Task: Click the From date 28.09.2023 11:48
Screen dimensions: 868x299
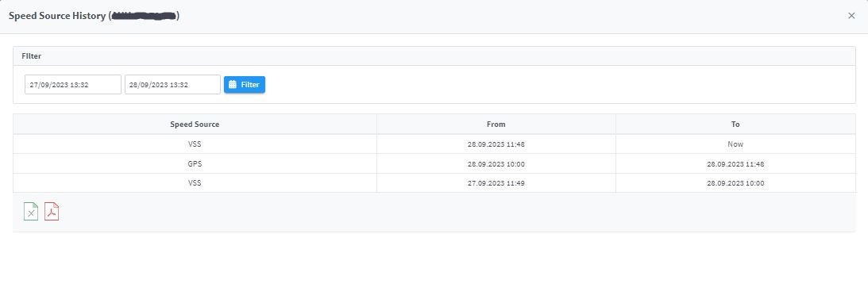Action: coord(496,144)
